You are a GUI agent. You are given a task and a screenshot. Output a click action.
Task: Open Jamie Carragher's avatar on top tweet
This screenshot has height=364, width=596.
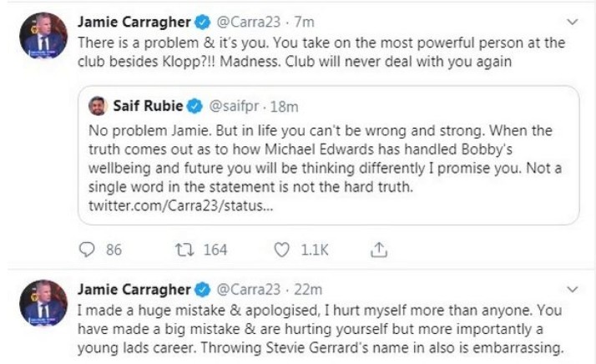point(42,36)
